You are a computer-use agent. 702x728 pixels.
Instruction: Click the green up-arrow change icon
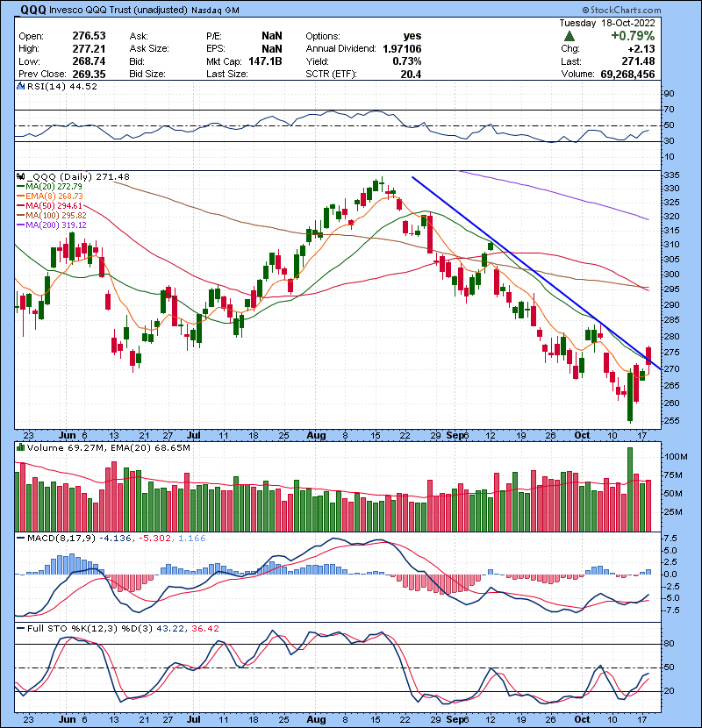point(569,36)
